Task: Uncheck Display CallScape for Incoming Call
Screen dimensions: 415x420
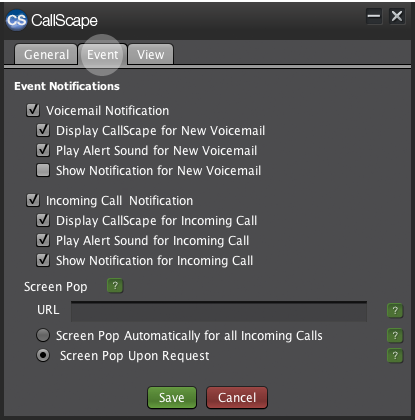Action: [x=43, y=220]
